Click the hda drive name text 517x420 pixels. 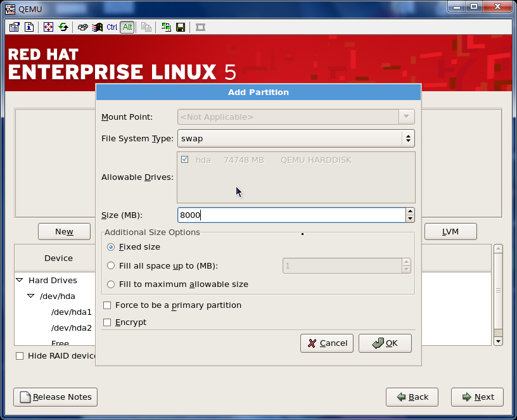point(203,160)
